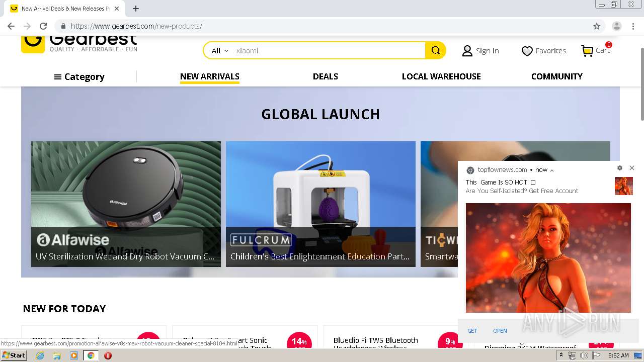Select COMMUNITY tab

tap(556, 76)
